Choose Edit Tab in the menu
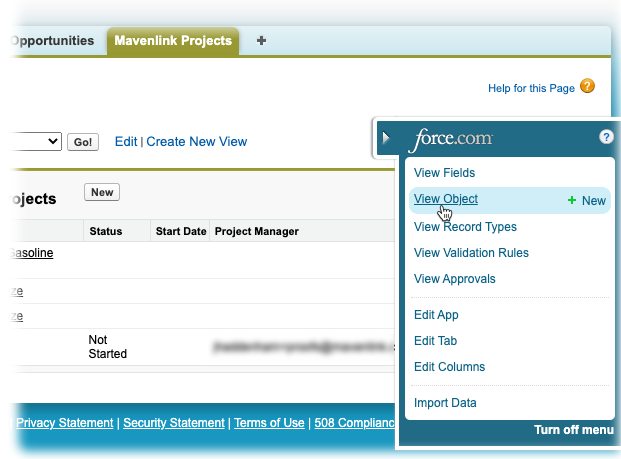The width and height of the screenshot is (621, 459). (436, 341)
